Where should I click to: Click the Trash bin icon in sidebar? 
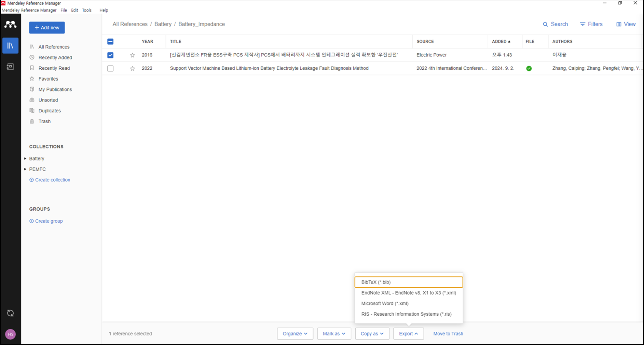coord(32,121)
